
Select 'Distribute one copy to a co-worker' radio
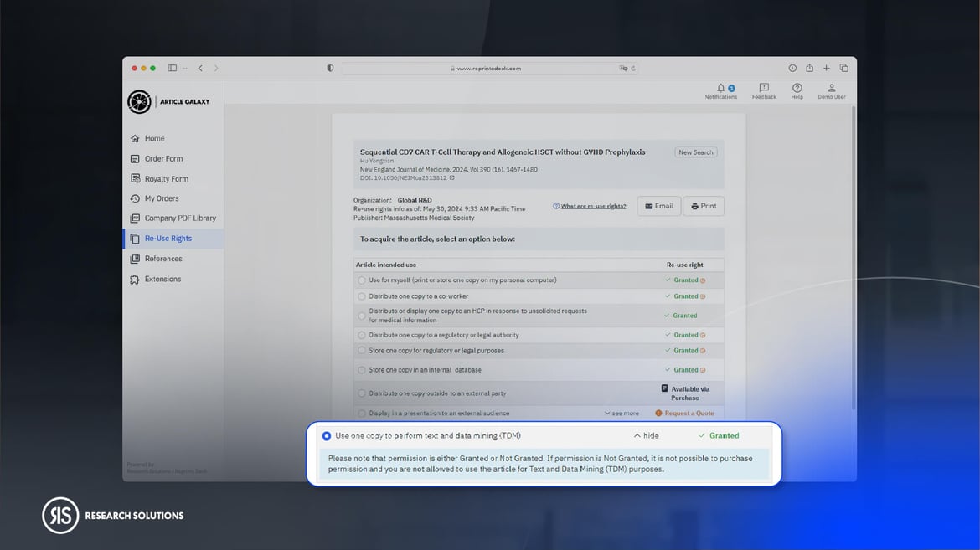click(362, 296)
